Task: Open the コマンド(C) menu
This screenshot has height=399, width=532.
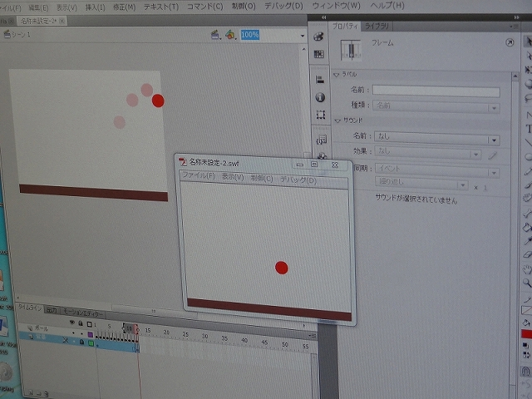Action: (205, 7)
